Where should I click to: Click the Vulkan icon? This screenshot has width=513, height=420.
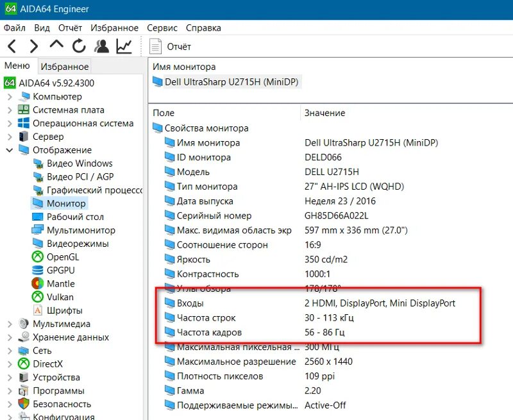[x=38, y=297]
